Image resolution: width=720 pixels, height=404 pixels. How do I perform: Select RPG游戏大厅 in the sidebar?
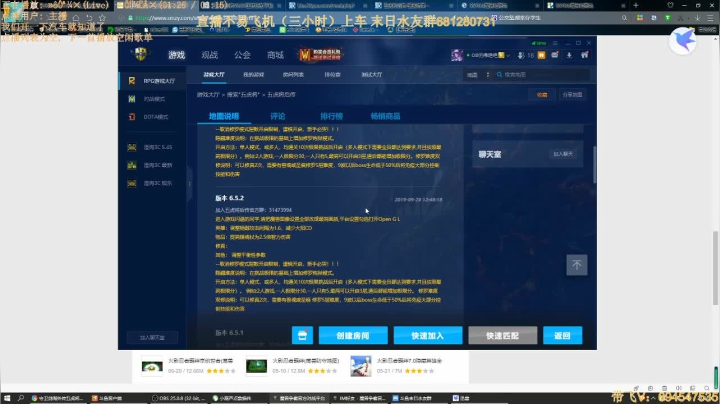[152, 81]
